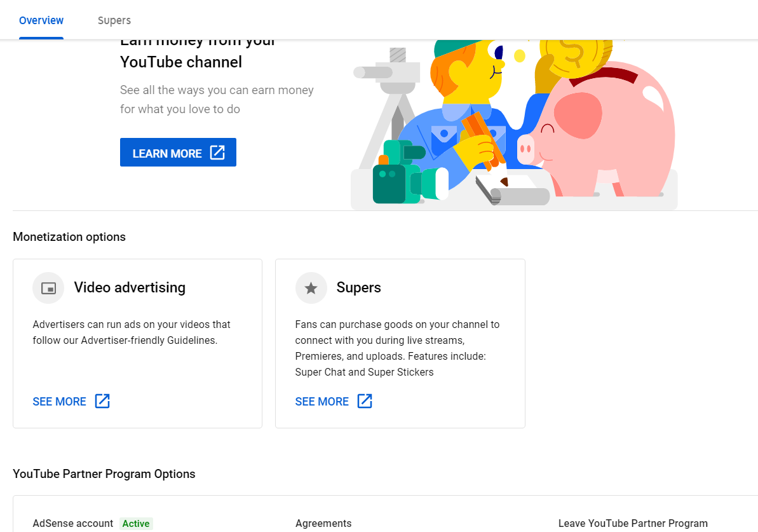Click the Video advertising picture-in-picture icon
The height and width of the screenshot is (532, 758).
click(48, 289)
